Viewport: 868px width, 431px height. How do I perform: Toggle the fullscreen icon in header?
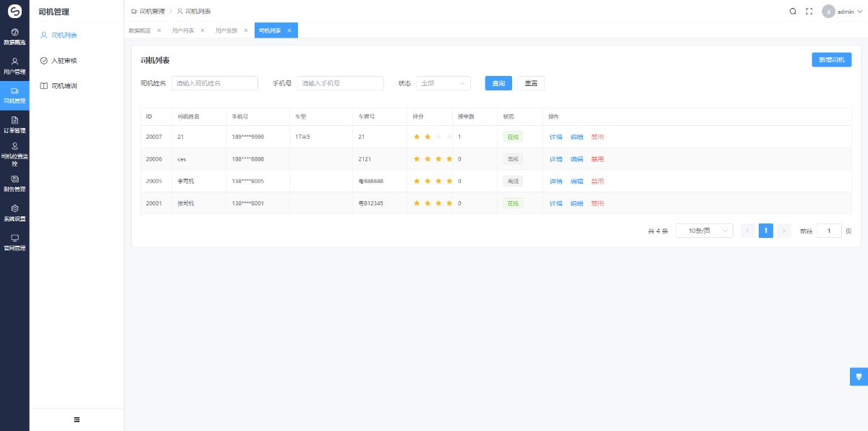(809, 12)
